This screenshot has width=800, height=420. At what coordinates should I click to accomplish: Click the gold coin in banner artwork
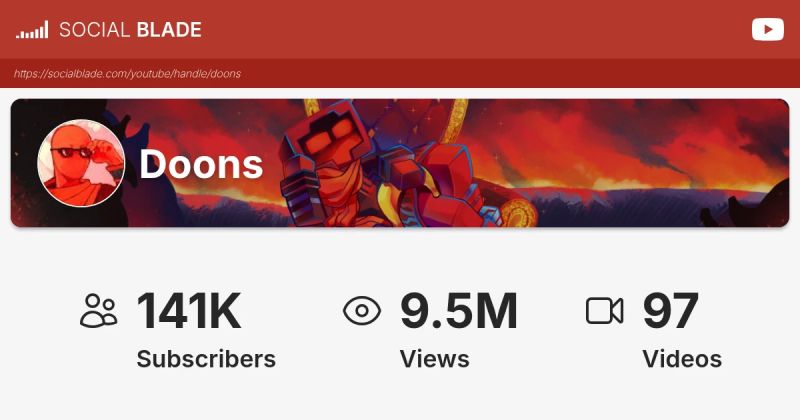tap(518, 213)
